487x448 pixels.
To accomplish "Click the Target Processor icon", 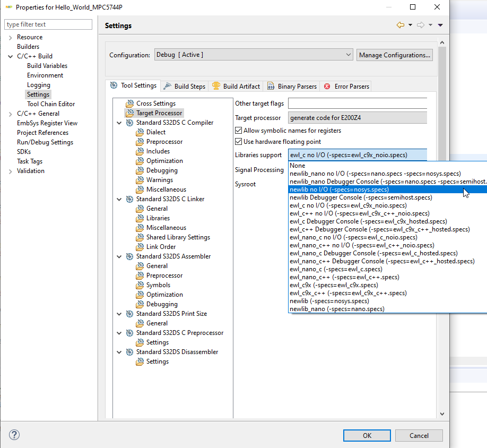I will (129, 113).
